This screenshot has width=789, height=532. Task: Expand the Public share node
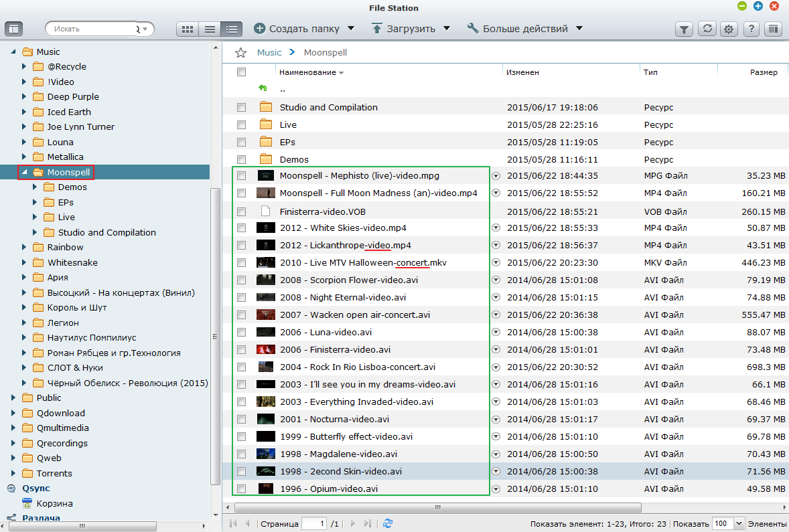coord(13,397)
